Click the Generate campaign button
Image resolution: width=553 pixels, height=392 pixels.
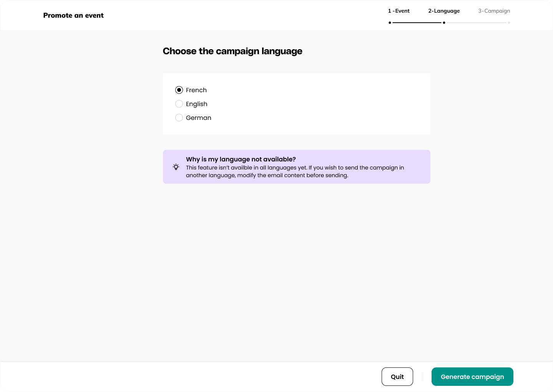pyautogui.click(x=472, y=377)
